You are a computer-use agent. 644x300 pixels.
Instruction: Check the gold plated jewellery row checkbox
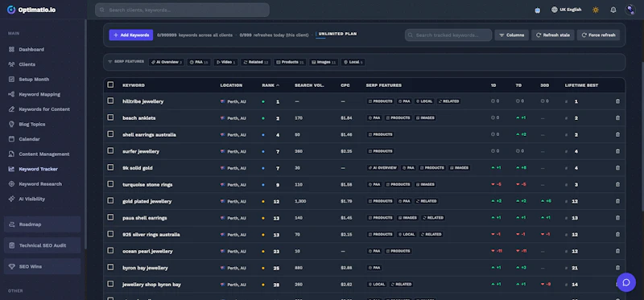[110, 200]
